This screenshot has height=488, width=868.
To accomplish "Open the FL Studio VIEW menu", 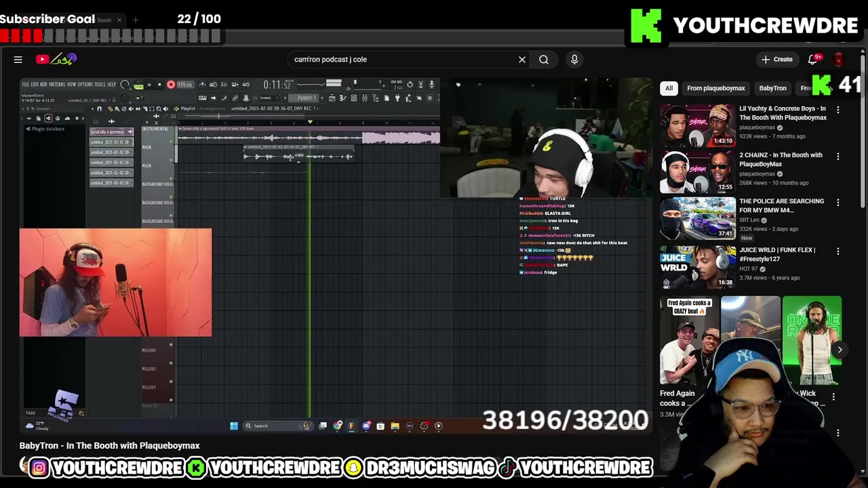I will point(71,85).
